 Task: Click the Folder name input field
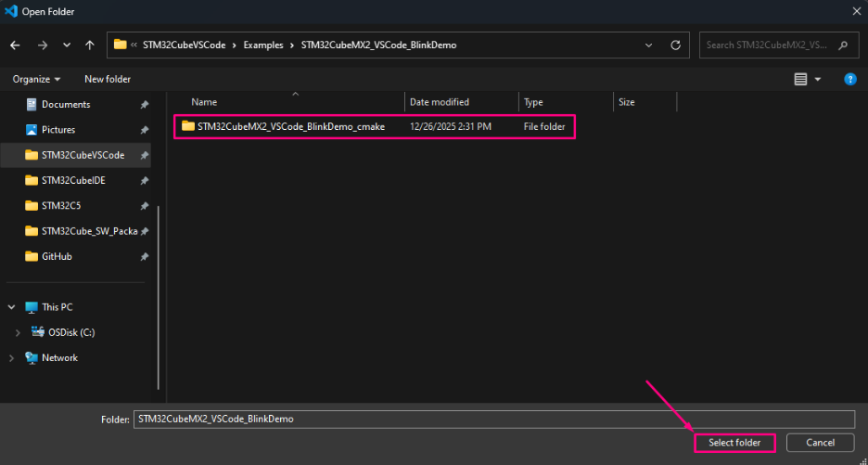(493, 419)
